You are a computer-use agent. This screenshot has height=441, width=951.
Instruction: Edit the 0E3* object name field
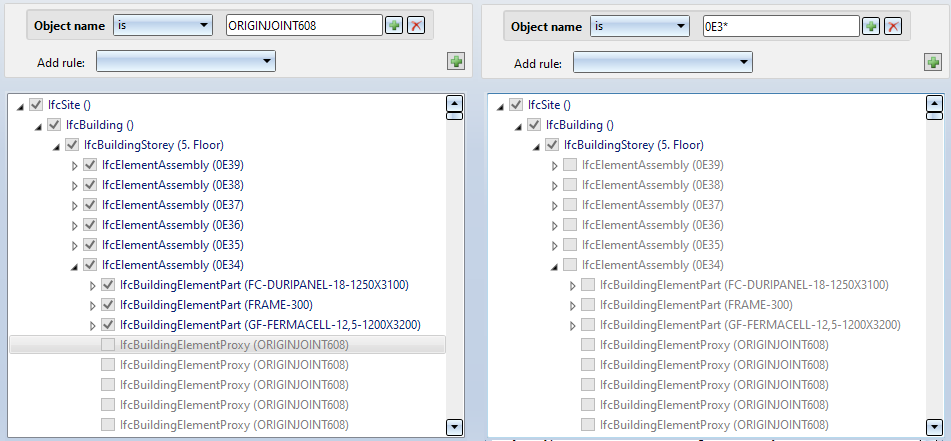(781, 26)
